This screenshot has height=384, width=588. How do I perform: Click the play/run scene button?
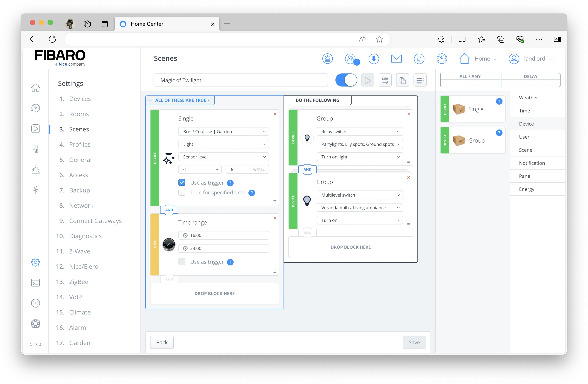click(367, 80)
